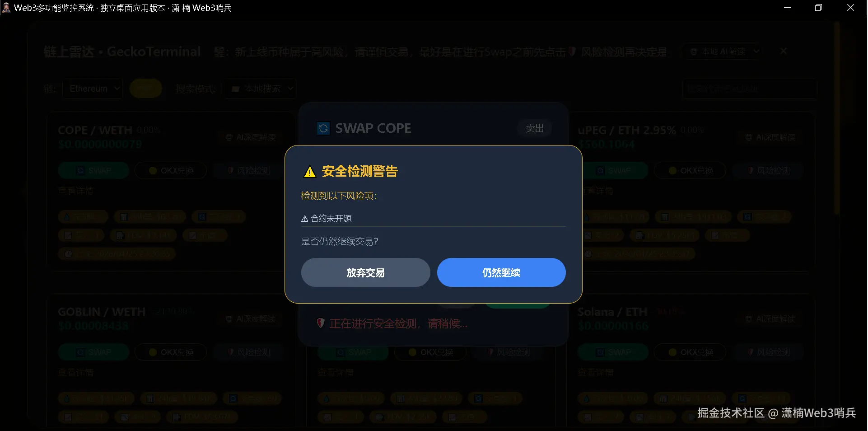This screenshot has width=868, height=431.
Task: Open the Ethereum chain dropdown
Action: click(x=93, y=89)
